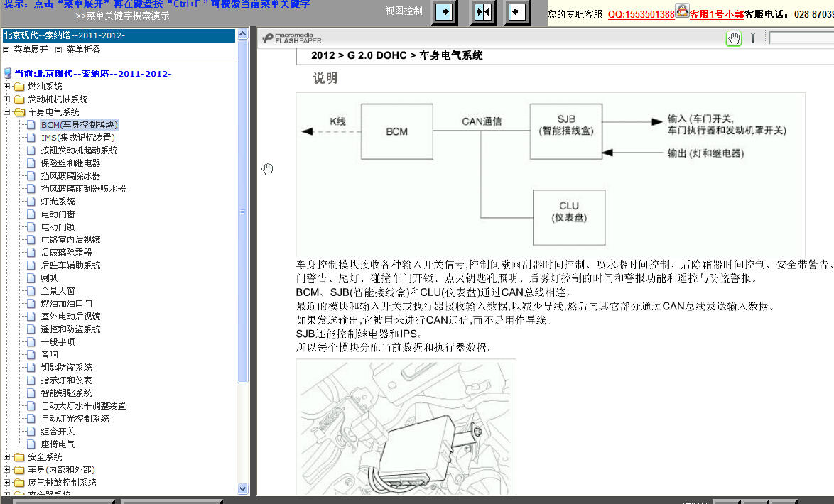Open 挡风玻璃雨刮器喷水器 item
834x504 pixels.
click(84, 189)
